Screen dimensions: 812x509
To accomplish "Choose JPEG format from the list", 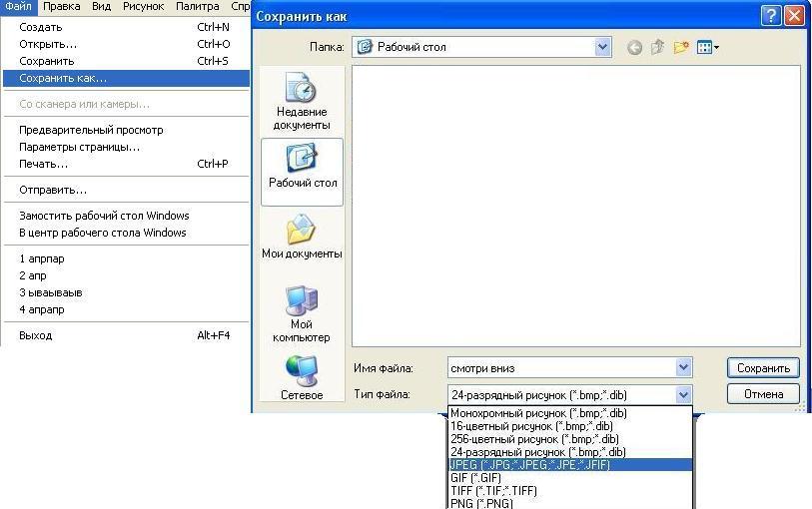I will click(x=529, y=465).
